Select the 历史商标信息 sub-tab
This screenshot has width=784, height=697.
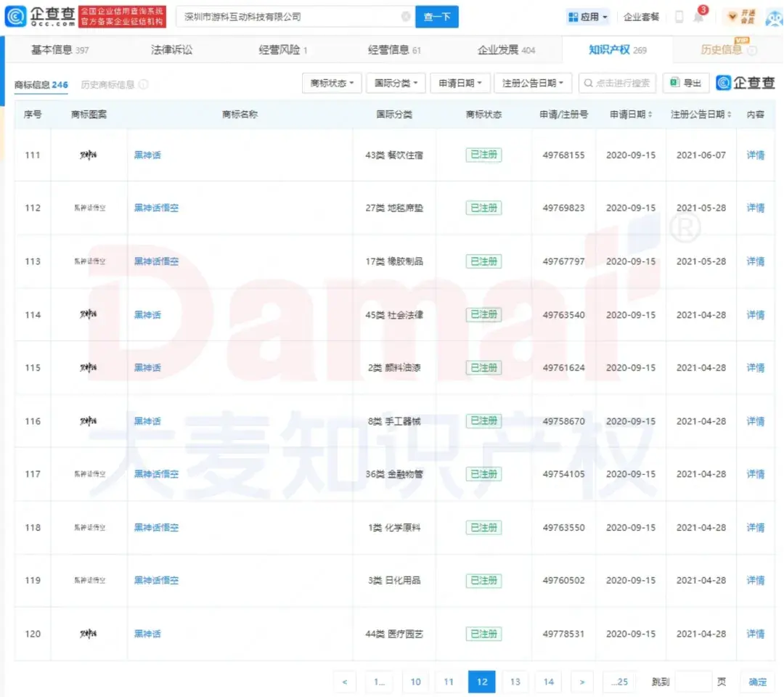coord(108,84)
